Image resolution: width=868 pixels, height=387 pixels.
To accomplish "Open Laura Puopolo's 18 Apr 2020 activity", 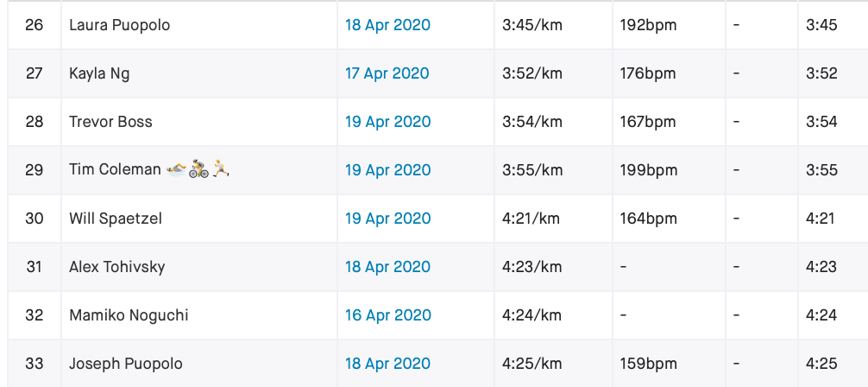I will [x=387, y=25].
